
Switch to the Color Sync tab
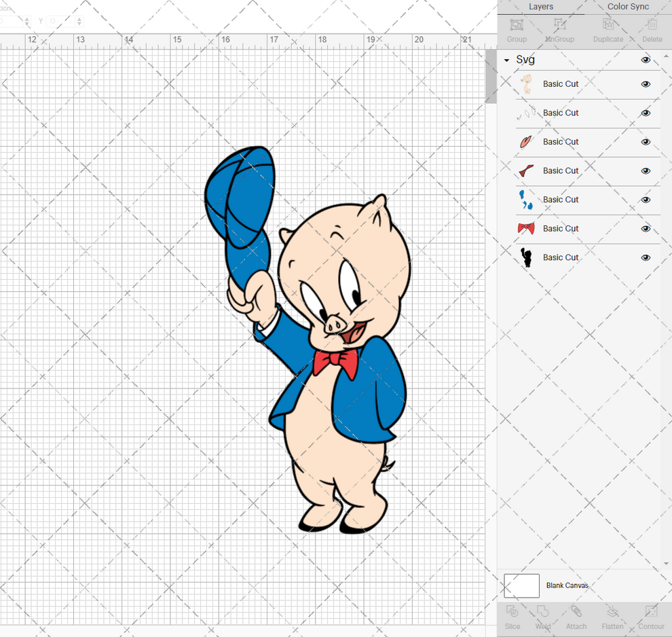point(627,7)
